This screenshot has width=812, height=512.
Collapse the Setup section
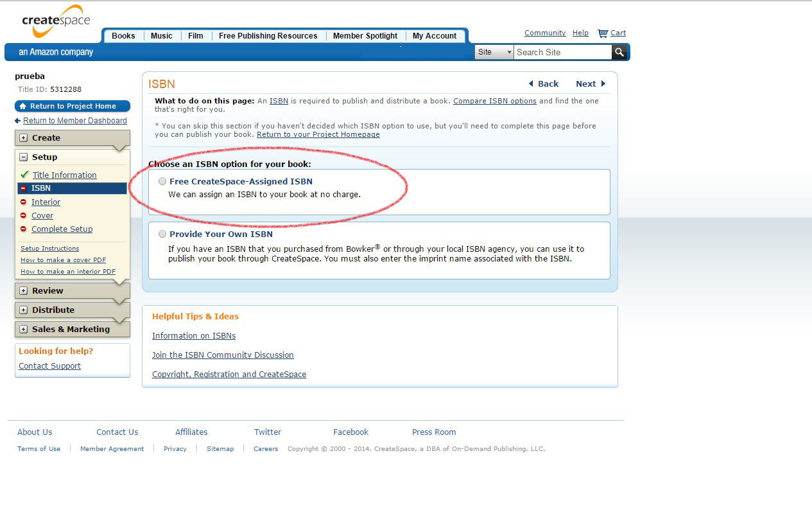pos(24,157)
